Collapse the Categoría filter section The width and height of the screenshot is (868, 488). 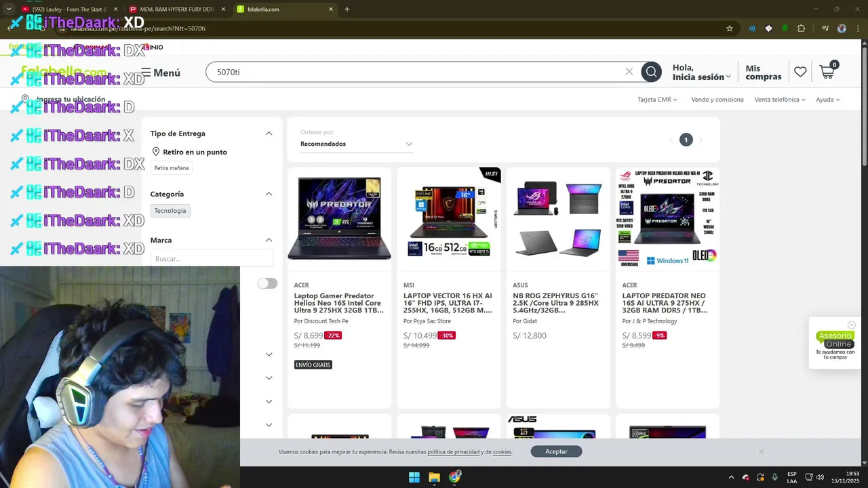[x=269, y=194]
